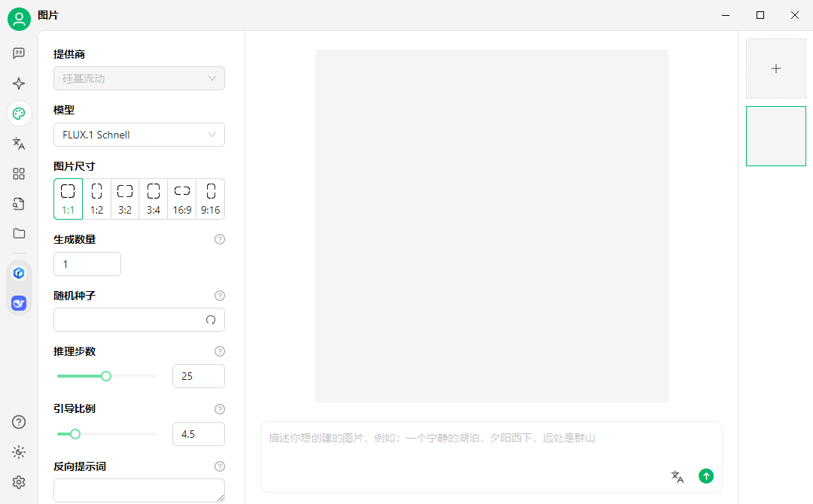Screen dimensions: 813x504
Task: Toggle the light/dark theme icon
Action: point(19,452)
